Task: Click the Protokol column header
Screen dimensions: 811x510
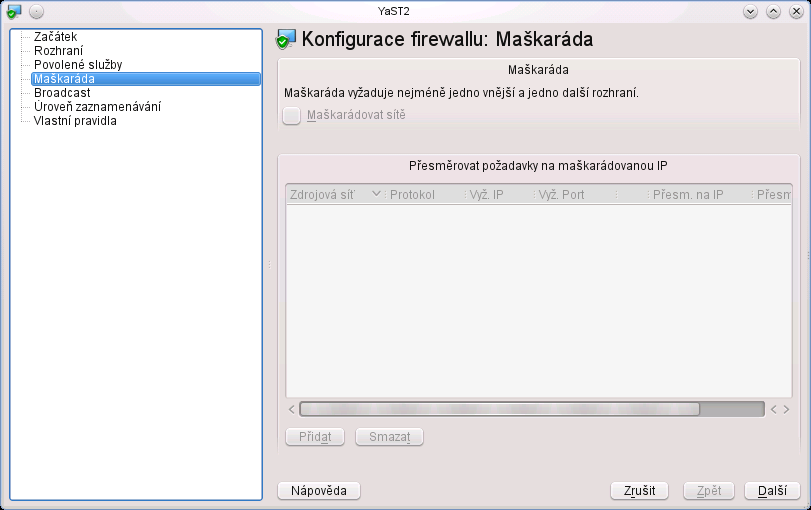Action: (x=424, y=195)
